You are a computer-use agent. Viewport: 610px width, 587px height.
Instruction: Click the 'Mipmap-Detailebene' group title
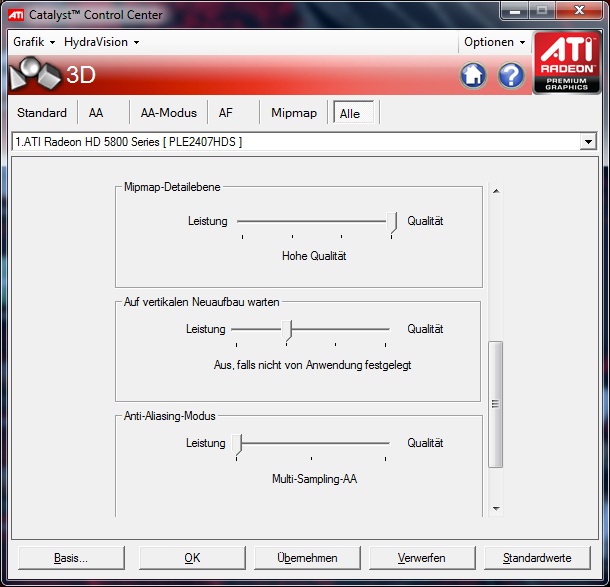pos(172,187)
